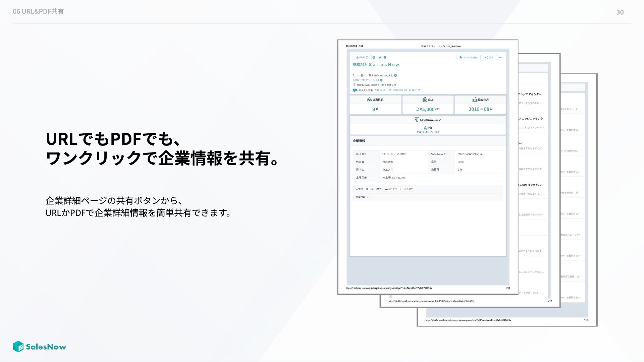The image size is (644, 362).
Task: Click the listing status value 未上場
Action: [386, 178]
